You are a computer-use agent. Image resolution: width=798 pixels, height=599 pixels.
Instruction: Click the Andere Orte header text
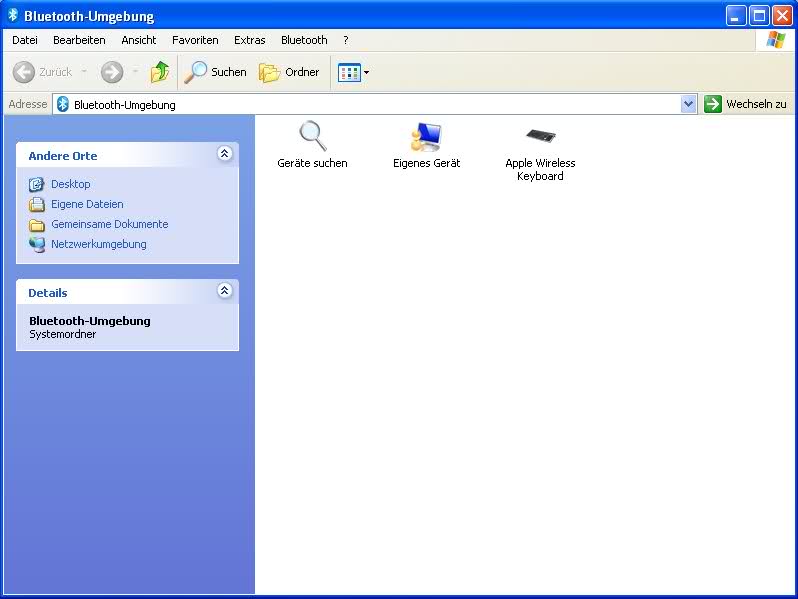[63, 156]
